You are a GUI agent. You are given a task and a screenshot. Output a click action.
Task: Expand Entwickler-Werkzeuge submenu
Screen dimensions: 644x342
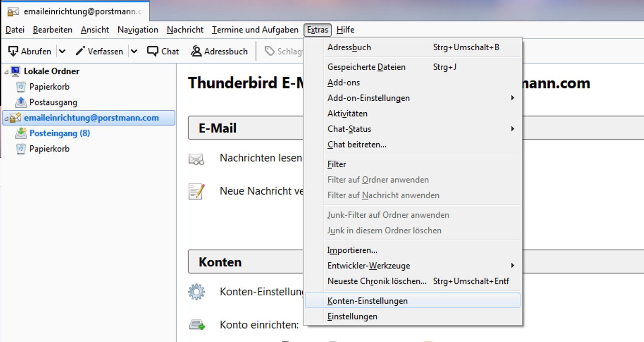coord(413,266)
